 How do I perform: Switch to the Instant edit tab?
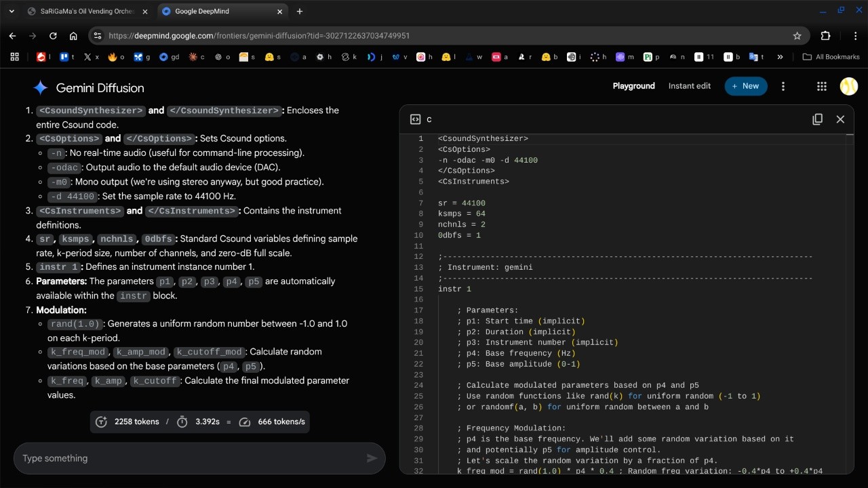[x=690, y=86]
